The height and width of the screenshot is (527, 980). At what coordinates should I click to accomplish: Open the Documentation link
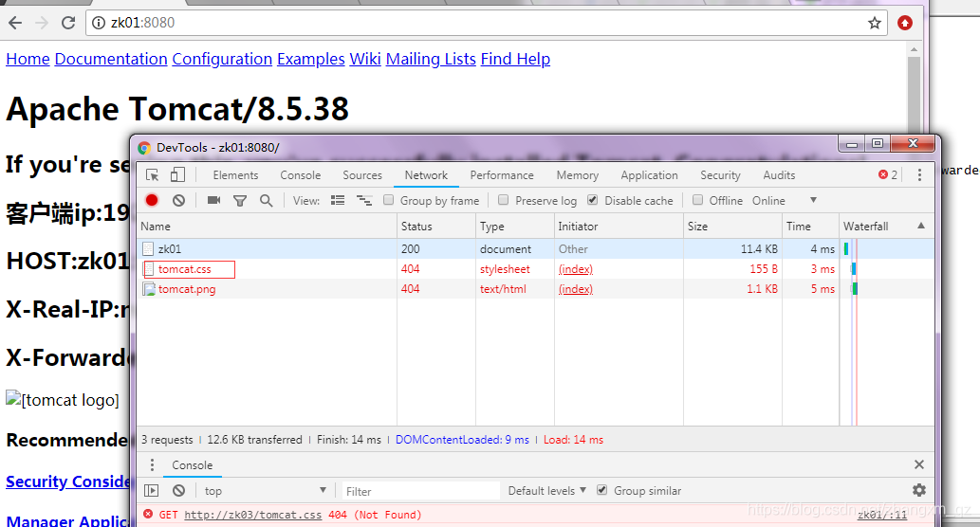[x=111, y=59]
